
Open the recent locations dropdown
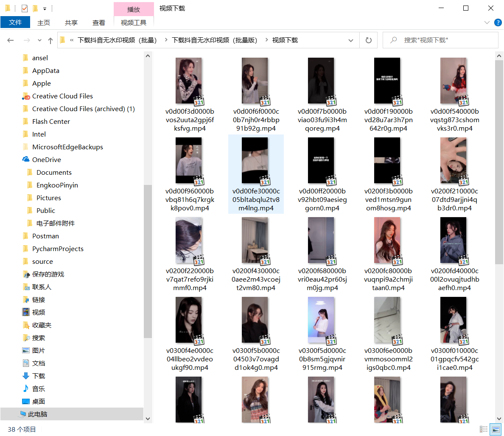pyautogui.click(x=39, y=40)
